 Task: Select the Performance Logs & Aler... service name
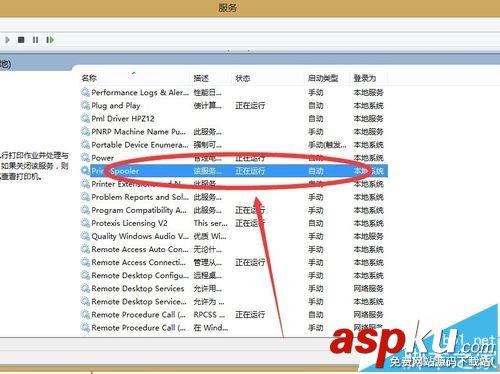tap(140, 92)
